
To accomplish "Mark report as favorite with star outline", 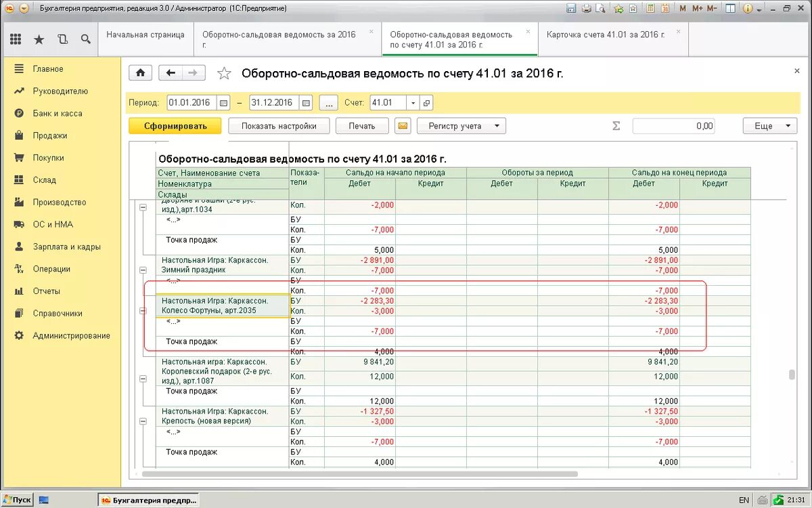I will pyautogui.click(x=224, y=74).
